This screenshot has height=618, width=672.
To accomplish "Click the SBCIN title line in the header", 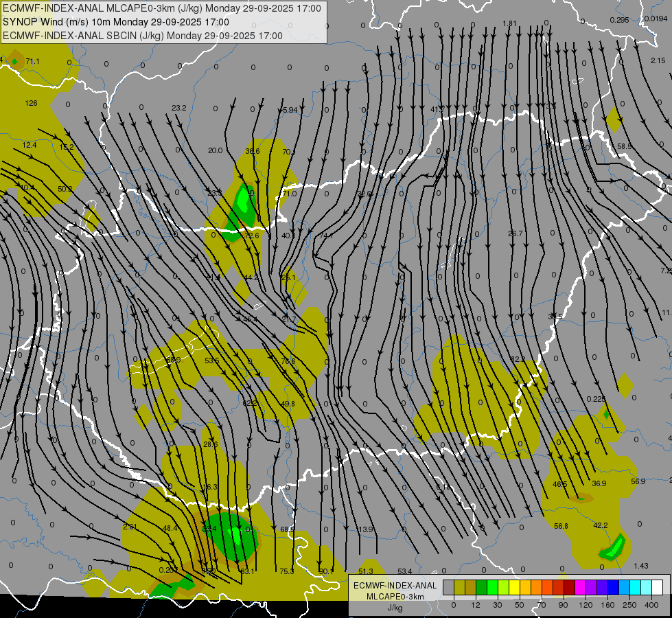I will tap(143, 36).
